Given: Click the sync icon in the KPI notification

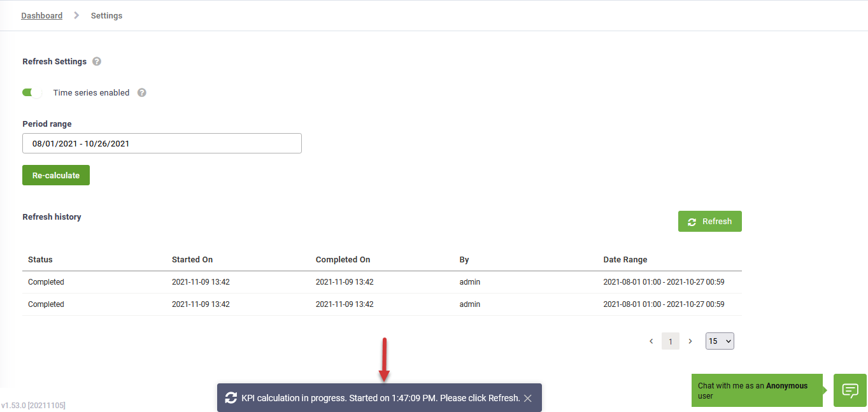Looking at the screenshot, I should pyautogui.click(x=231, y=397).
